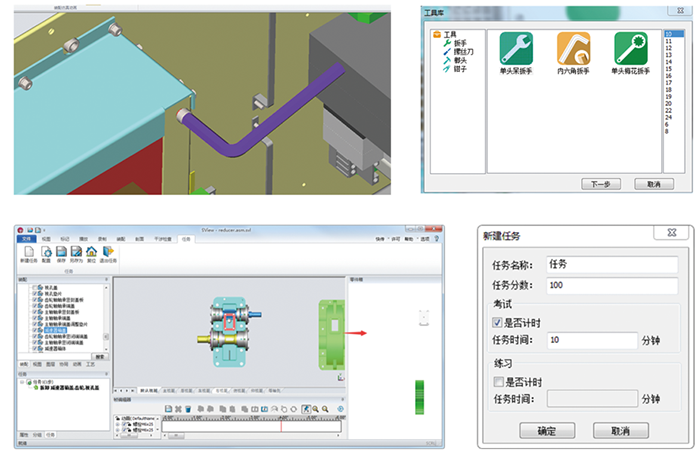
Task: Click the scissors cut icon in animation toolbar
Action: (x=178, y=409)
